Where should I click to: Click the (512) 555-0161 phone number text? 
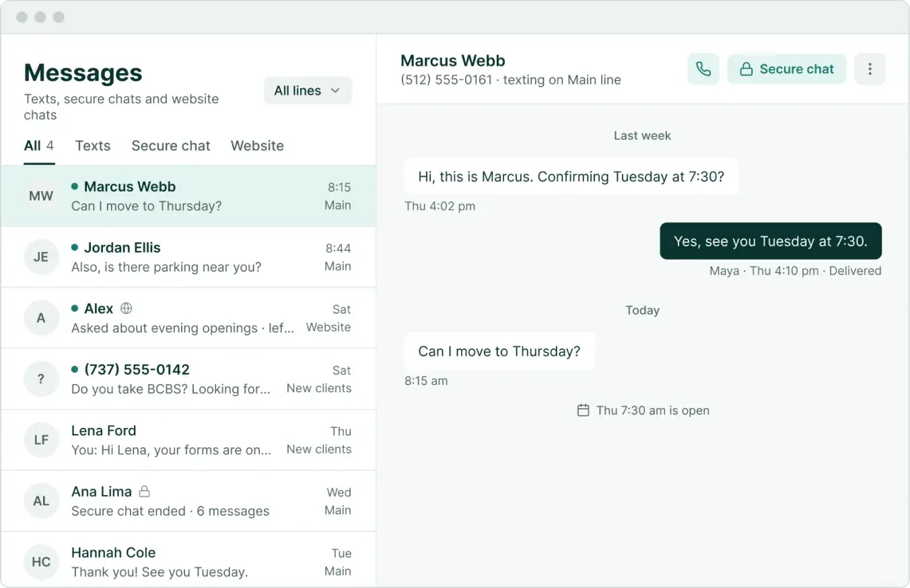[446, 80]
